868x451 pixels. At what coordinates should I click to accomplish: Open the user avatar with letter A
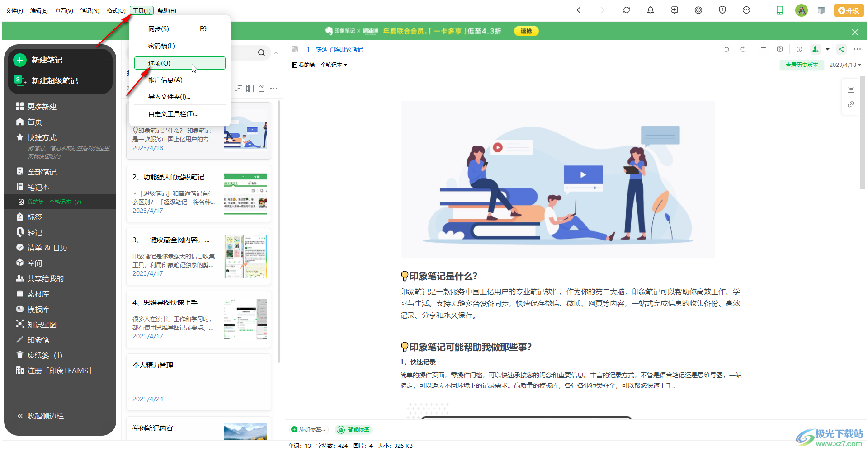tap(801, 10)
